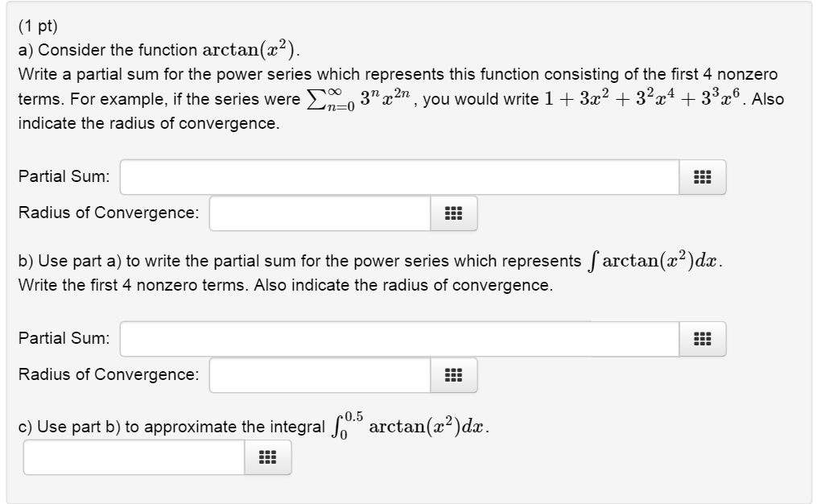Open the equation editor for part b Radius of Convergence
Viewport: 817px width, 504px height.
coord(453,375)
